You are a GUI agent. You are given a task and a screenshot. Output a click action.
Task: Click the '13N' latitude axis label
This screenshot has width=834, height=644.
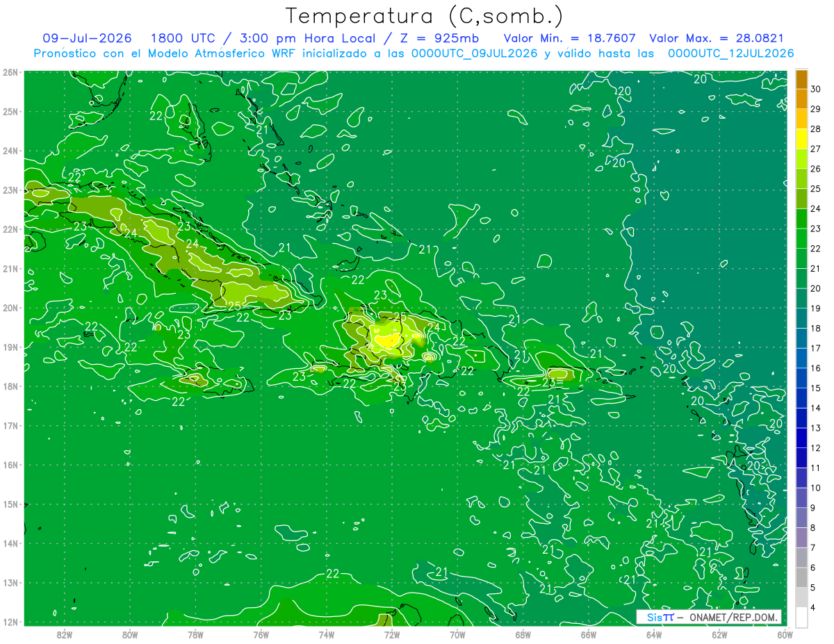point(10,583)
